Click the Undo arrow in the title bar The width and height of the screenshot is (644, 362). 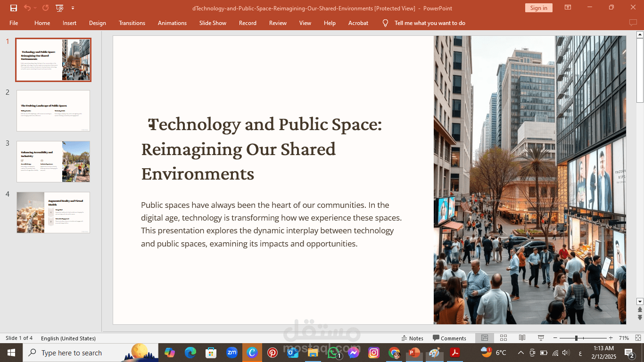(x=27, y=8)
